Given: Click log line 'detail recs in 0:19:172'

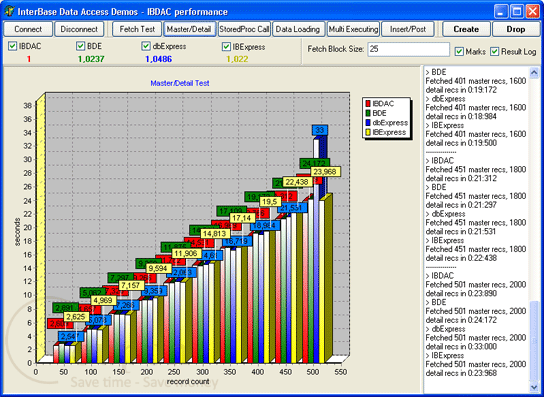Looking at the screenshot, I should pyautogui.click(x=461, y=90).
